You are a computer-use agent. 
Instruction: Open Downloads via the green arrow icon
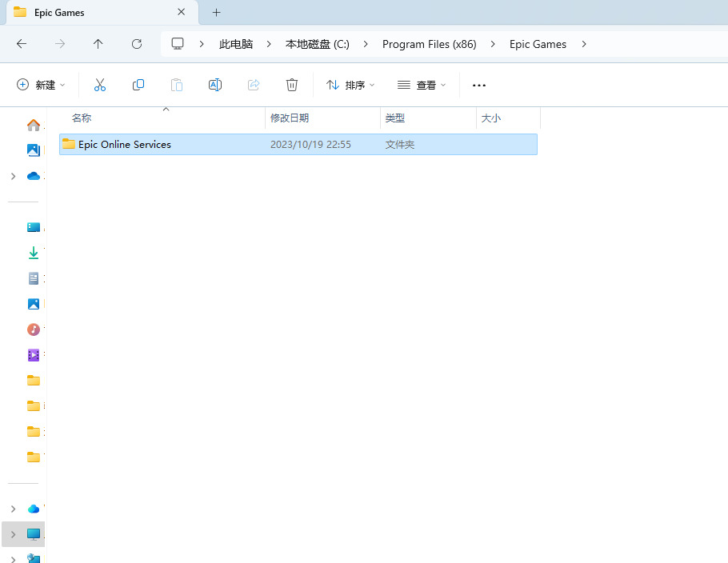tap(34, 253)
